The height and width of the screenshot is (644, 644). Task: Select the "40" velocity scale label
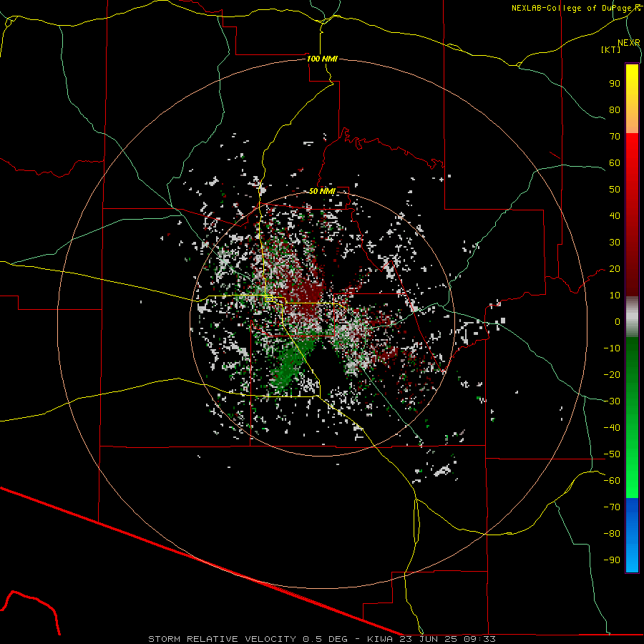[x=615, y=215]
